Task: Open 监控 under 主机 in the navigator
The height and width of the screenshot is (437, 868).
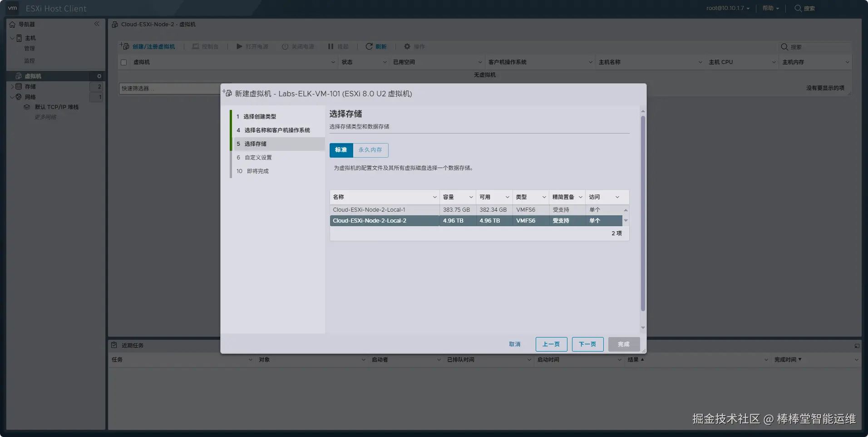Action: (30, 61)
